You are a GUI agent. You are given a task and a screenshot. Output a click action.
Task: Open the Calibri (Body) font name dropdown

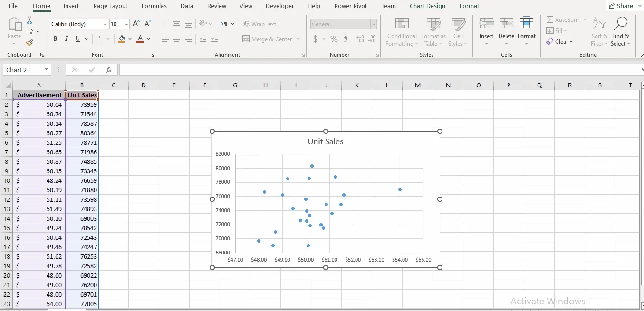point(105,24)
